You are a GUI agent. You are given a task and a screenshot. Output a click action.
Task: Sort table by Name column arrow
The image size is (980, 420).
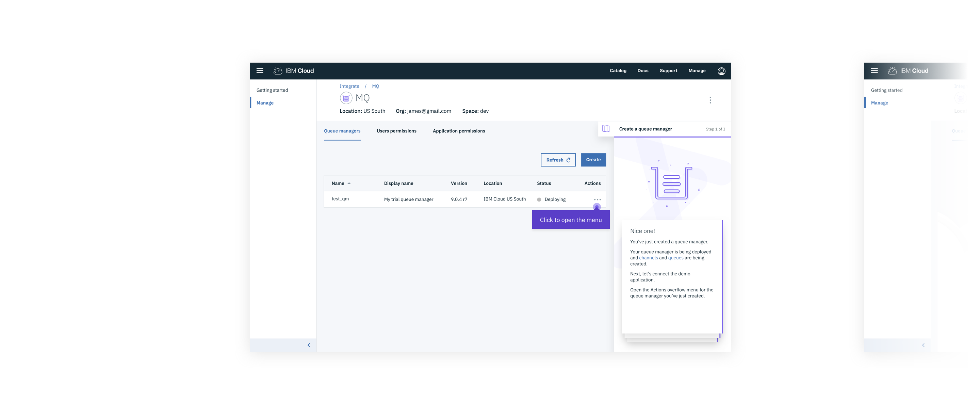pos(349,183)
